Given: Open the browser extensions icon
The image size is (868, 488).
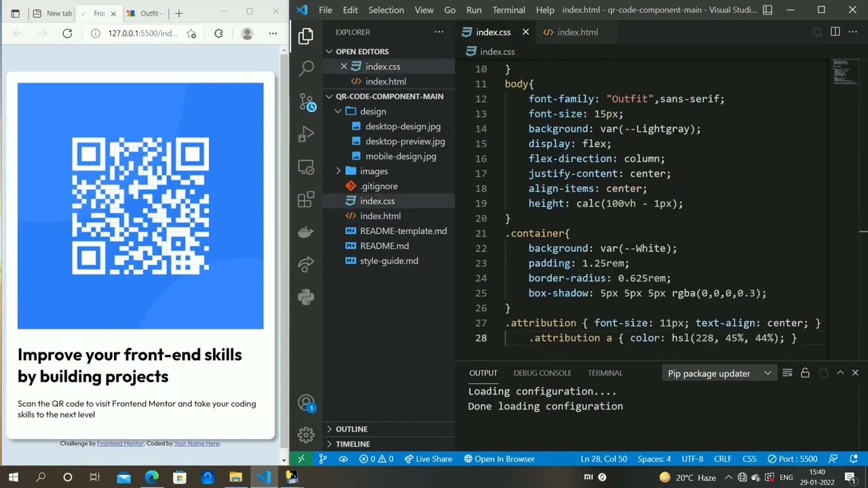Looking at the screenshot, I should point(218,33).
